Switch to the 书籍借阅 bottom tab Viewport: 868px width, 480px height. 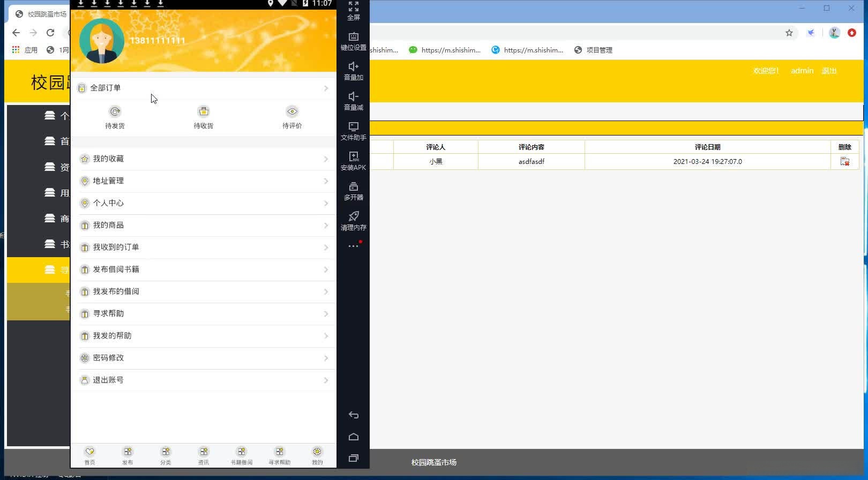pyautogui.click(x=242, y=456)
